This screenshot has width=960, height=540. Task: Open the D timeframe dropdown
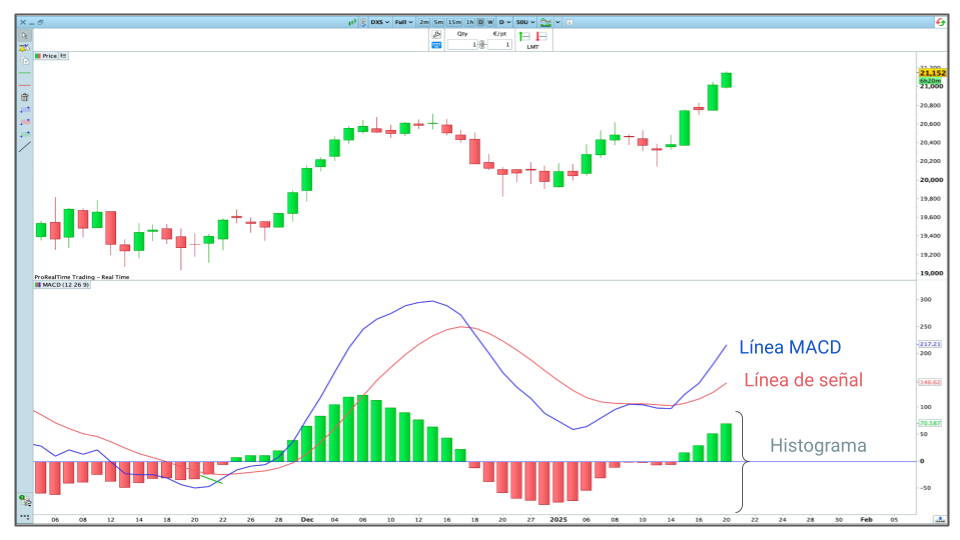[504, 22]
